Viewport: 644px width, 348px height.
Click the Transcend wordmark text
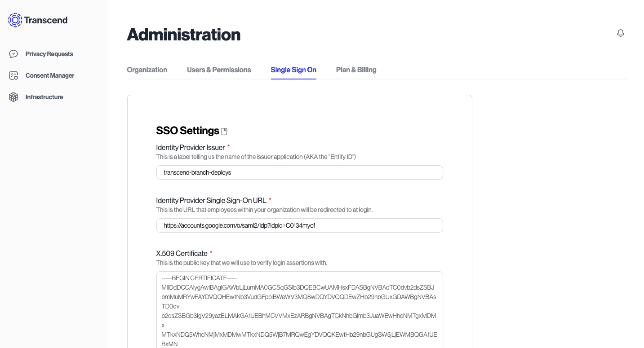point(46,20)
